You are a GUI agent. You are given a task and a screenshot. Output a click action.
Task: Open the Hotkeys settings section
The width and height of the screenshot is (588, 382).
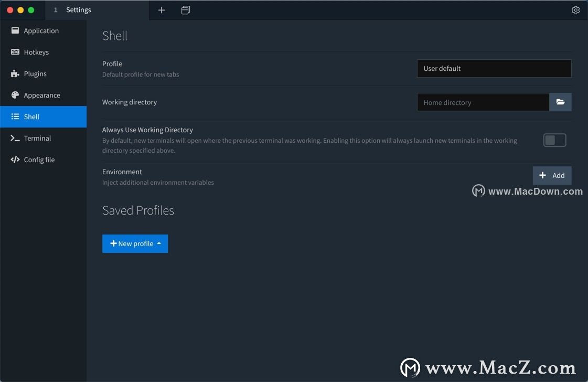coord(43,52)
